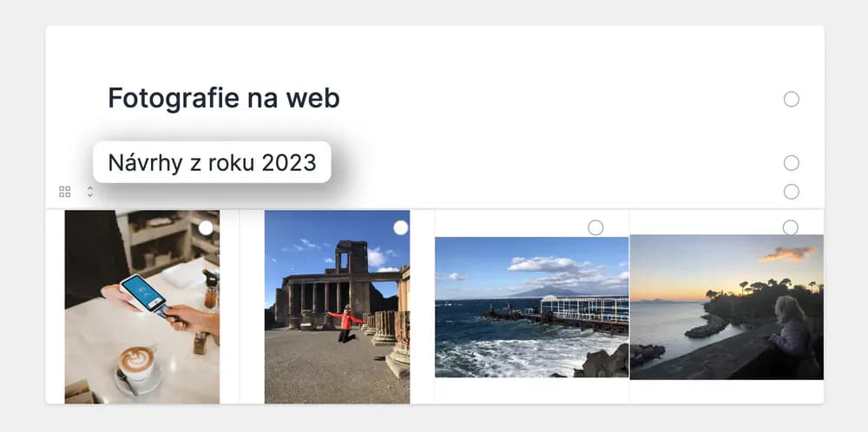Image resolution: width=868 pixels, height=432 pixels.
Task: Click the up-down chevron arrows beside the grid icon
Action: pos(90,192)
